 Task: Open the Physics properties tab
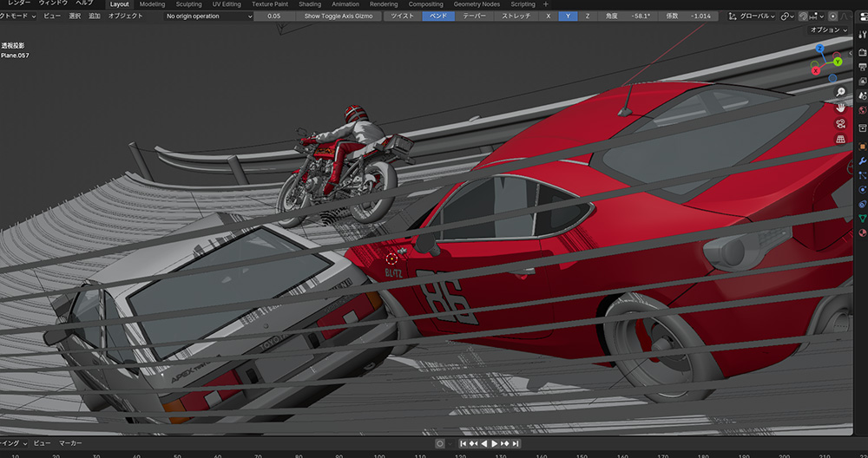click(863, 190)
